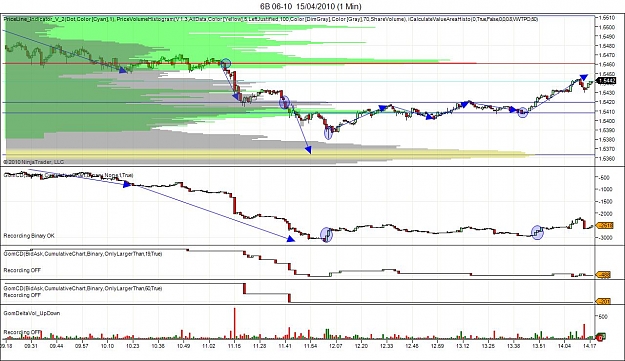
Task: Click the 1.6410 price axis label
Action: (607, 112)
